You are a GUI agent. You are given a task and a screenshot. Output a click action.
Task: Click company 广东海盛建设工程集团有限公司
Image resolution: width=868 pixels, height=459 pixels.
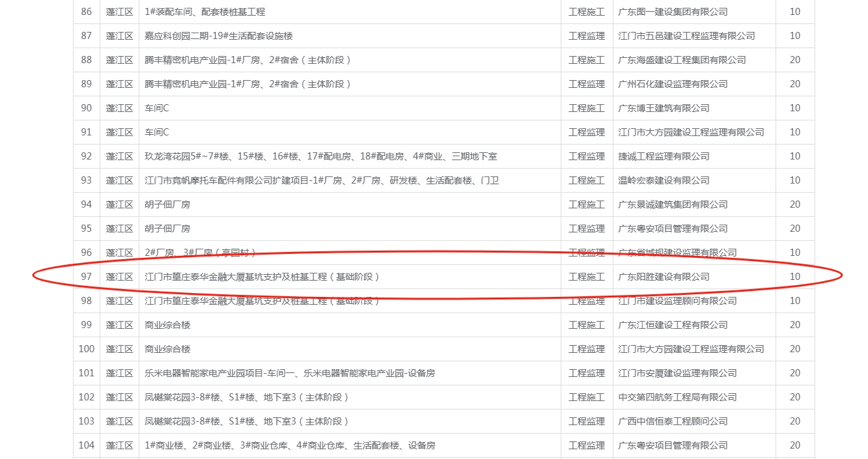tap(682, 60)
